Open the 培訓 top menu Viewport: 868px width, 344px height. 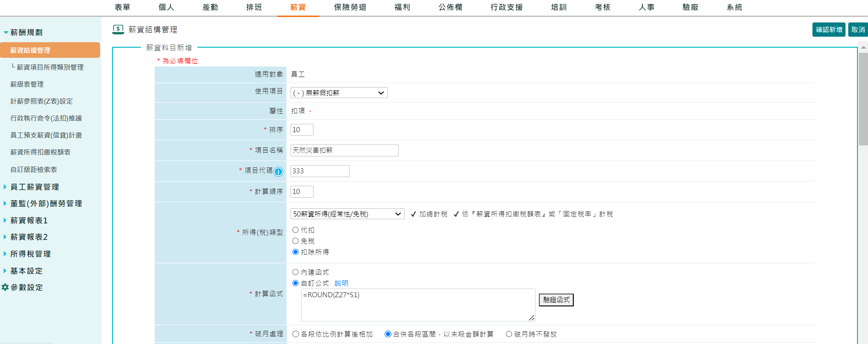coord(559,7)
